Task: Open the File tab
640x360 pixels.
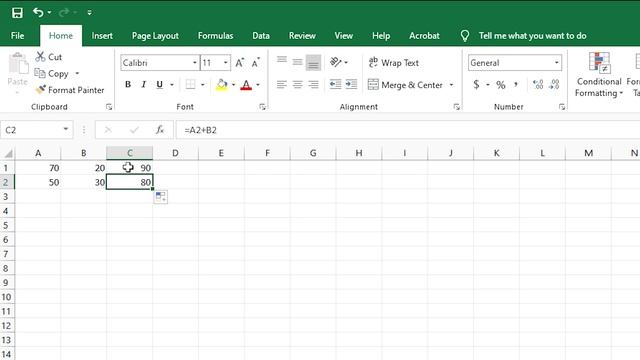Action: 18,36
